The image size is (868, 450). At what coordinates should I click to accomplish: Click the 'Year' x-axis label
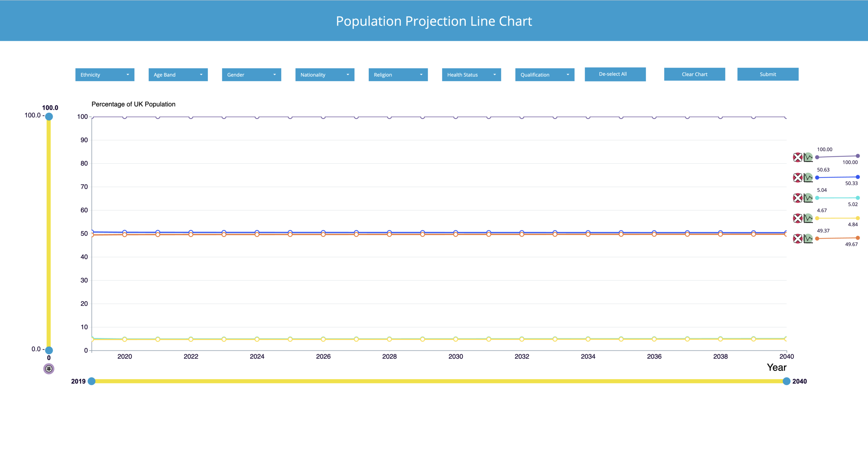point(776,367)
